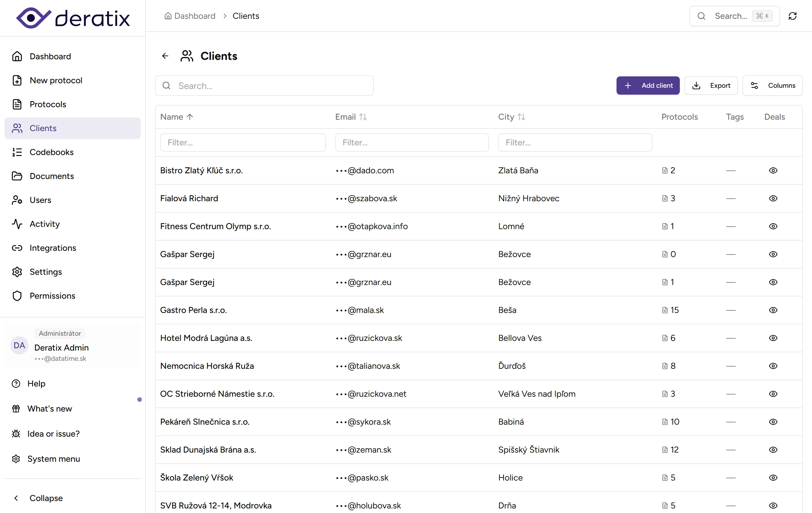Click the eye toggle on Hotel Modrá Lagúna row

773,338
